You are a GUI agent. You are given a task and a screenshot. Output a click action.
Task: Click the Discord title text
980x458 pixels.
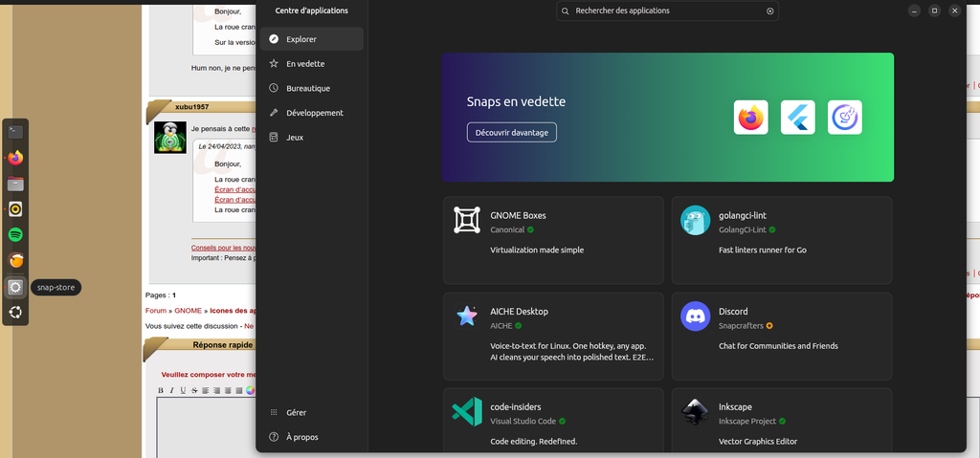733,311
